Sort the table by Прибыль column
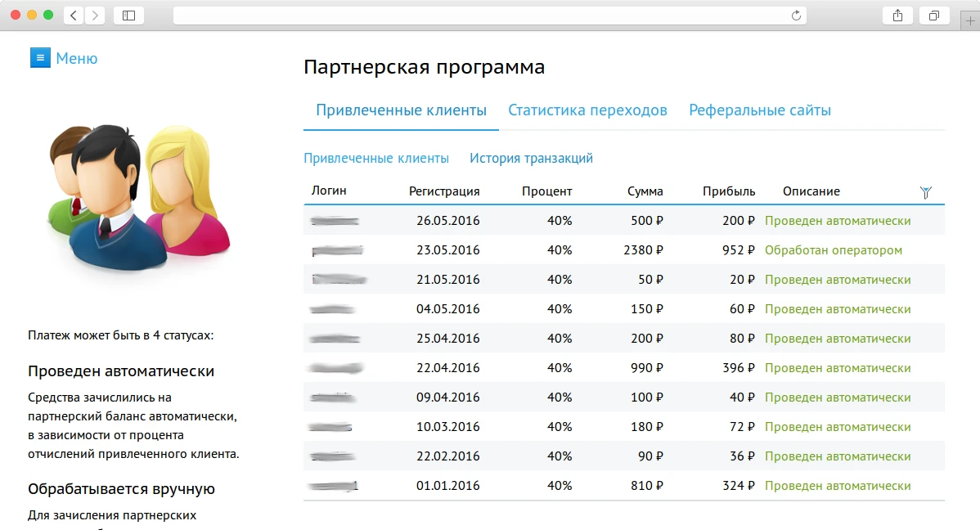The image size is (980, 530). pos(728,191)
